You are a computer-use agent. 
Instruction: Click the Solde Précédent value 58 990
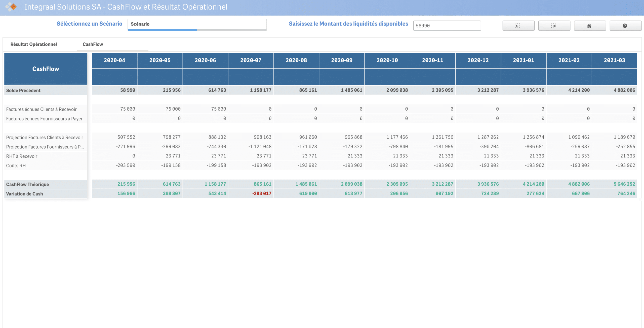coord(128,90)
